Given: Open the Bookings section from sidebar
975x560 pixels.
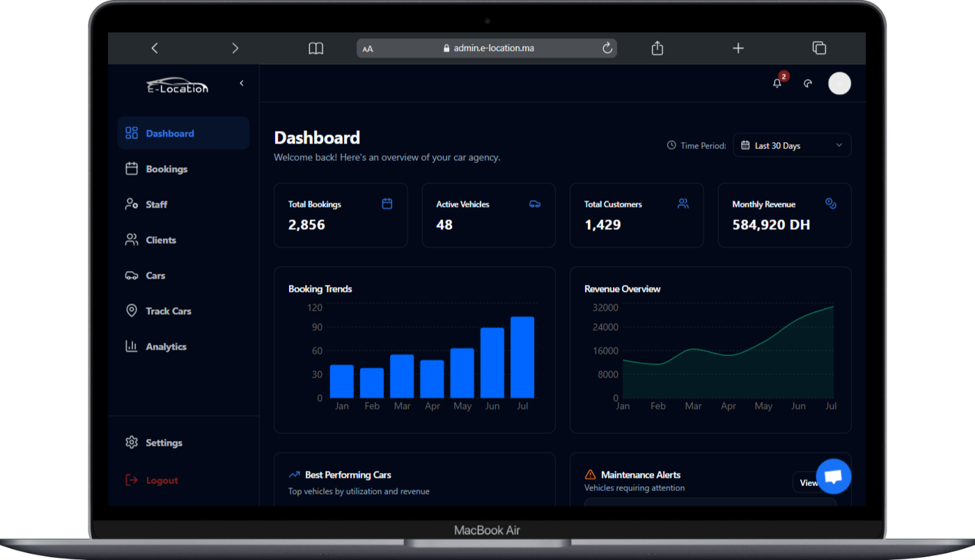Looking at the screenshot, I should [x=167, y=169].
